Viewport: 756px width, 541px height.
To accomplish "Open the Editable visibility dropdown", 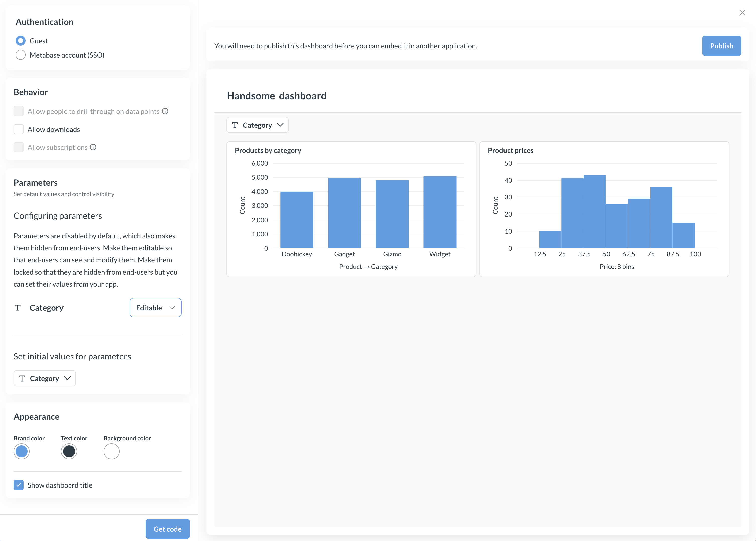I will tap(155, 307).
